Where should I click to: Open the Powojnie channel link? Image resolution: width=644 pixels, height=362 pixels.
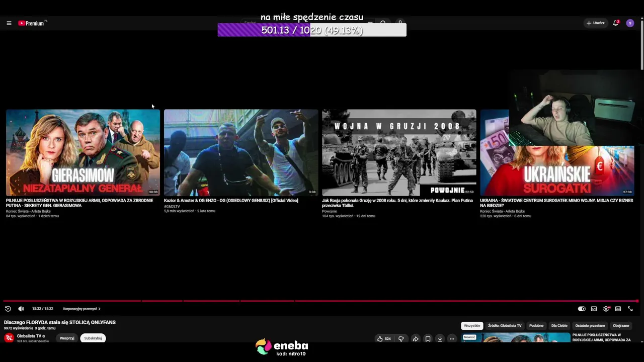(x=330, y=211)
